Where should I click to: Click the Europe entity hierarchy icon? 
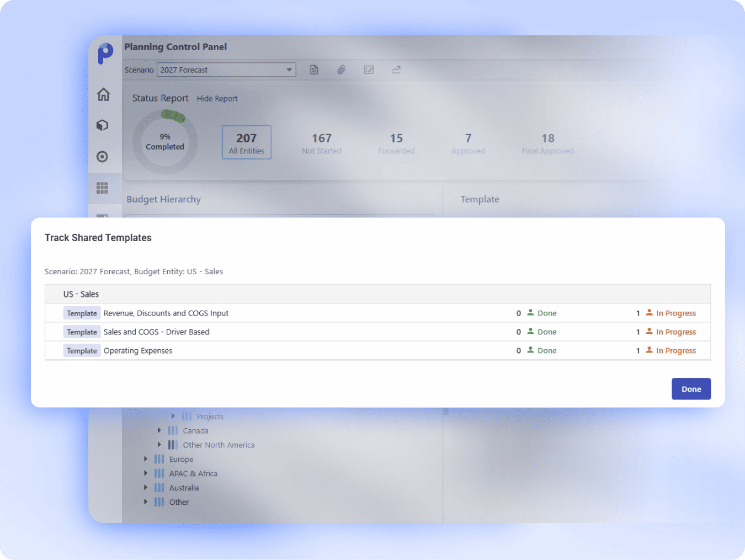(159, 459)
